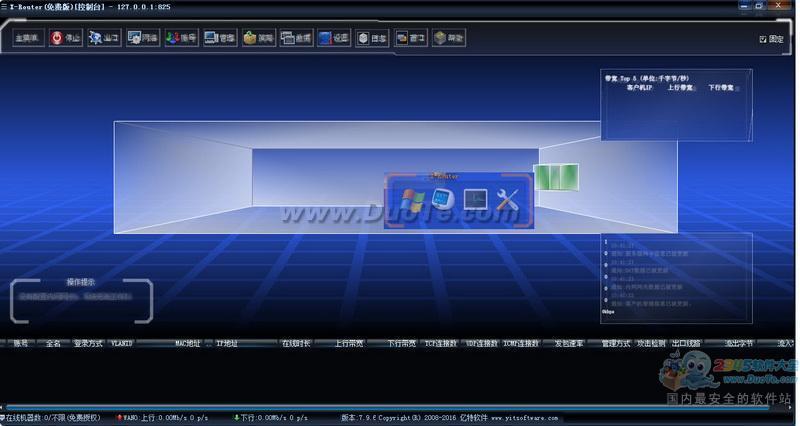This screenshot has width=800, height=426.
Task: Click the Windows flag icon in center panel
Action: click(x=412, y=200)
